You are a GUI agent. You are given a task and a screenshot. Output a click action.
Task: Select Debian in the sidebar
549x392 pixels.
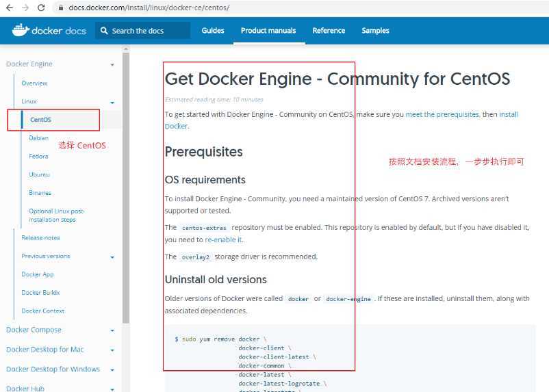point(38,138)
